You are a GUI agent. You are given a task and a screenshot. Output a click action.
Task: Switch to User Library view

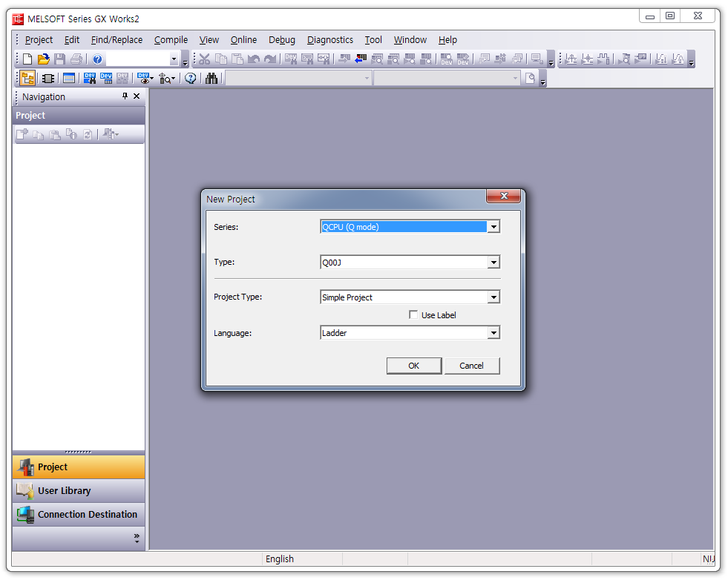[x=79, y=490]
